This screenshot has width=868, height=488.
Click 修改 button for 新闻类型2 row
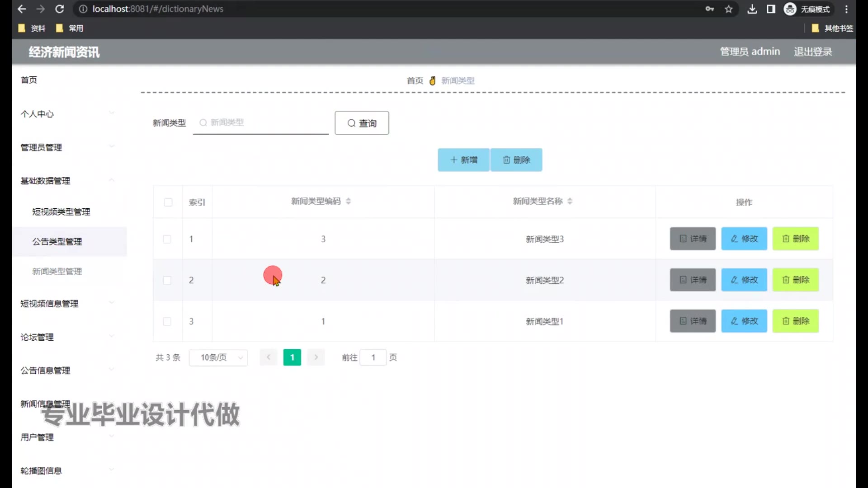744,280
